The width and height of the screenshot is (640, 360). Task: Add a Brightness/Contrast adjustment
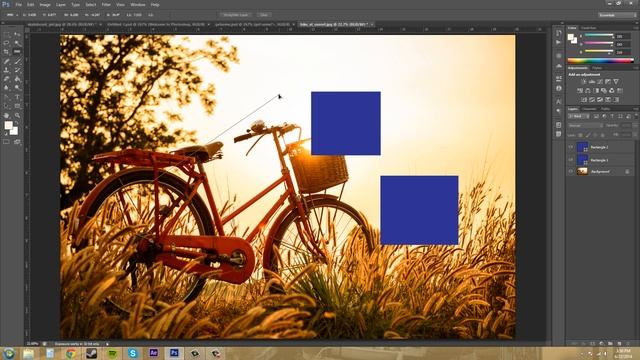coord(584,82)
